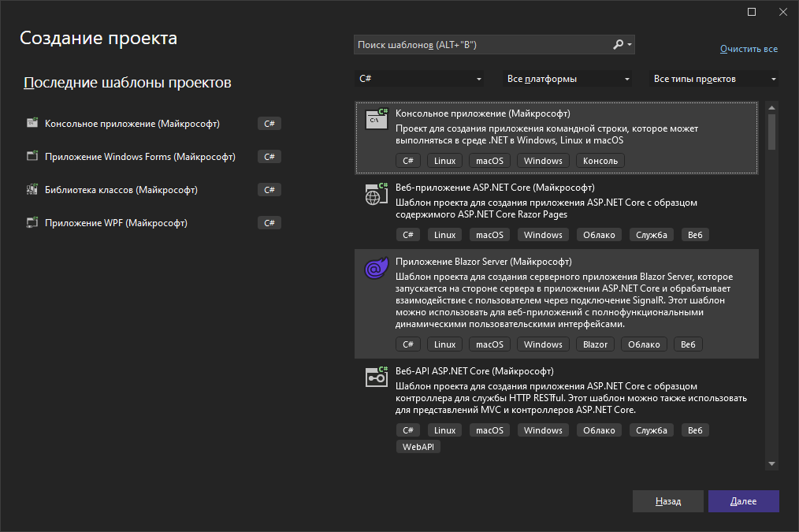Click the ASP.NET Core Web API icon
Image resolution: width=799 pixels, height=532 pixels.
tap(377, 377)
